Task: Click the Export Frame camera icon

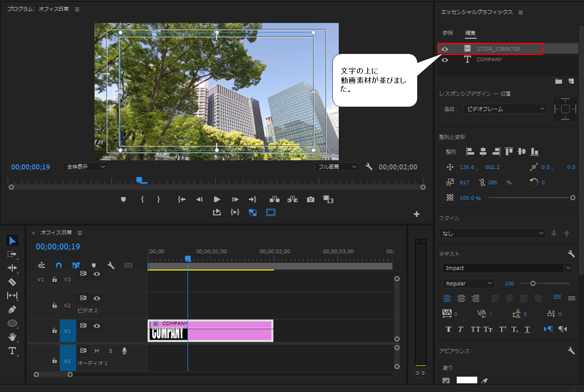Action: (x=311, y=199)
